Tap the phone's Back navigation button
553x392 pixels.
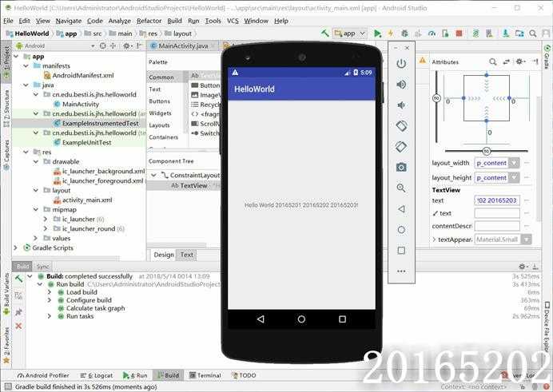pyautogui.click(x=261, y=319)
